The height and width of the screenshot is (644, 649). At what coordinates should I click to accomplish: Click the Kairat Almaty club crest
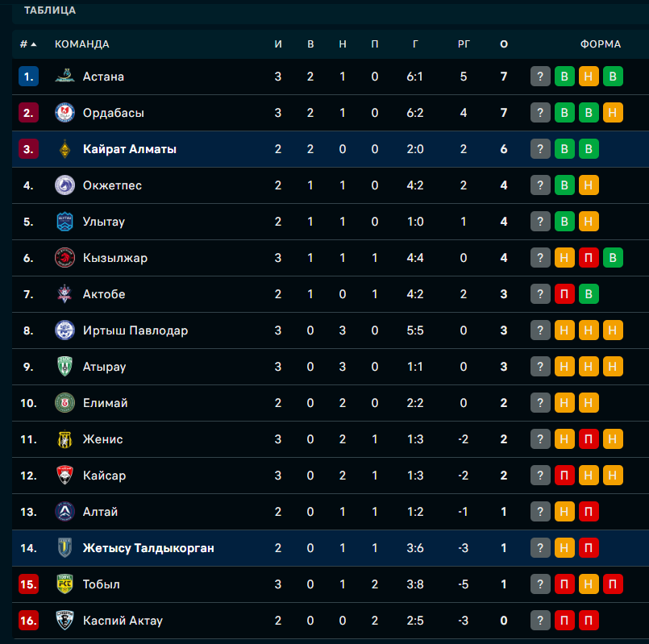pos(64,149)
